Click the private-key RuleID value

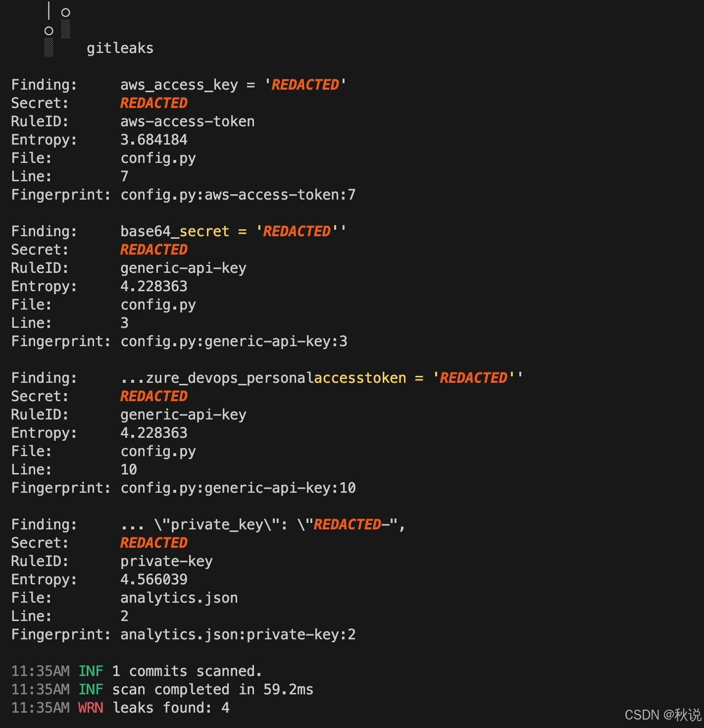[x=166, y=561]
